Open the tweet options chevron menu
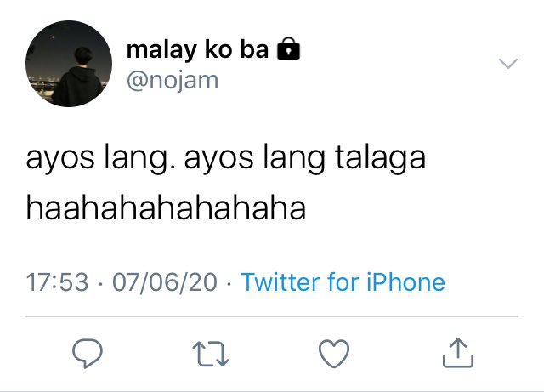 coord(508,64)
